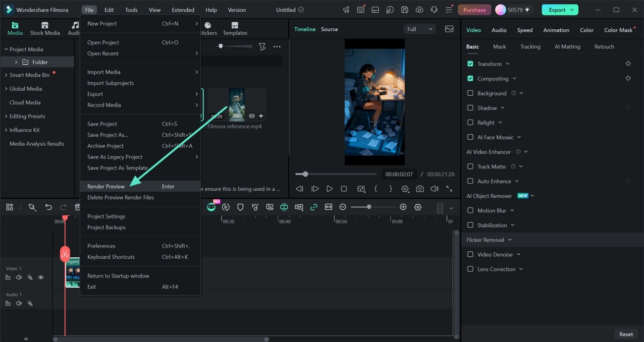Disable the Transform checkbox
Screen dimensions: 644x342
pyautogui.click(x=470, y=64)
